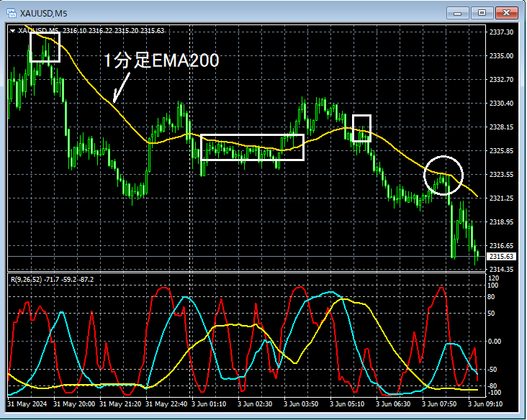Close the XAUUSD,M5 chart window

click(506, 13)
